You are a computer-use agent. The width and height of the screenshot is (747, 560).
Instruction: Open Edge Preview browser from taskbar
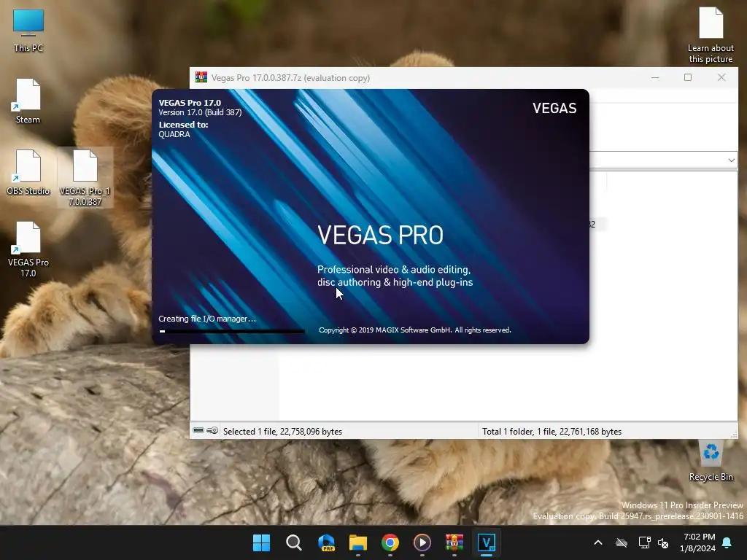[326, 542]
